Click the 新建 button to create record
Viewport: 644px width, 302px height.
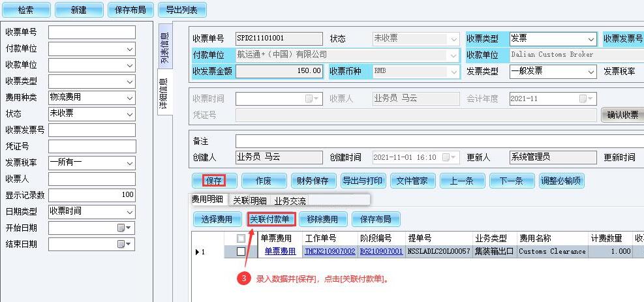coord(78,10)
